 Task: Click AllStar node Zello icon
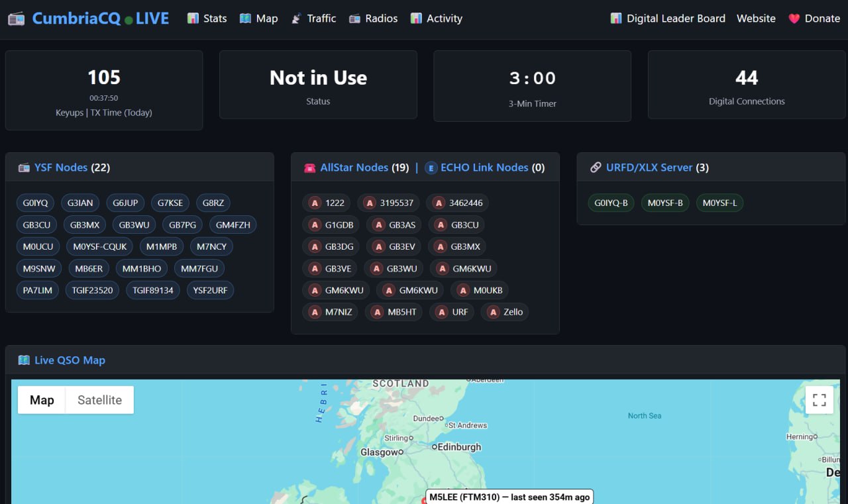click(x=494, y=312)
